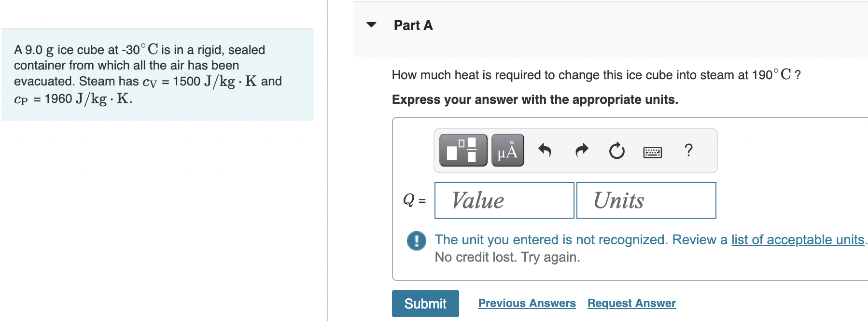Redo the last answer entry

[x=580, y=150]
